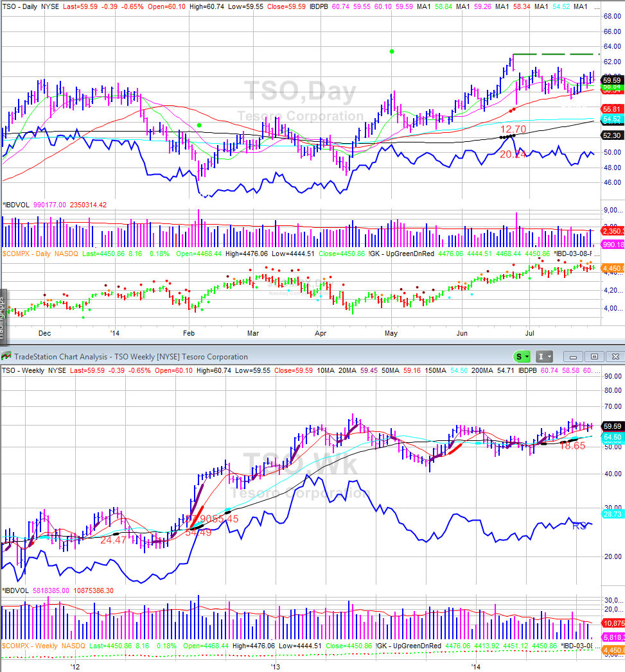Click the red '12.70' annotation on daily chart
The height and width of the screenshot is (672, 625).
pyautogui.click(x=513, y=129)
